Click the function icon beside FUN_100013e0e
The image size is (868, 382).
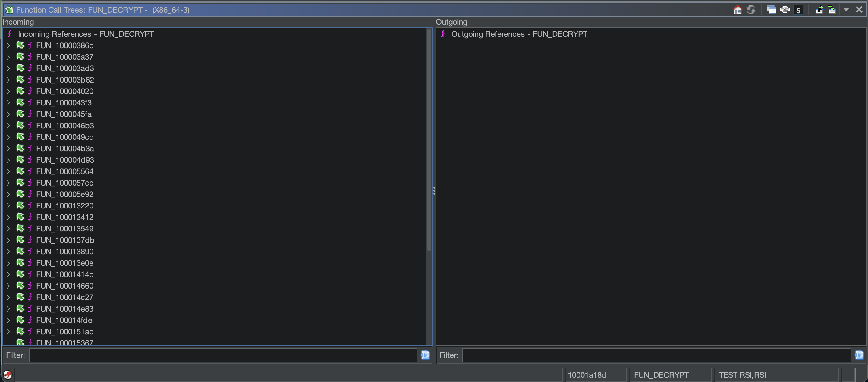click(30, 263)
